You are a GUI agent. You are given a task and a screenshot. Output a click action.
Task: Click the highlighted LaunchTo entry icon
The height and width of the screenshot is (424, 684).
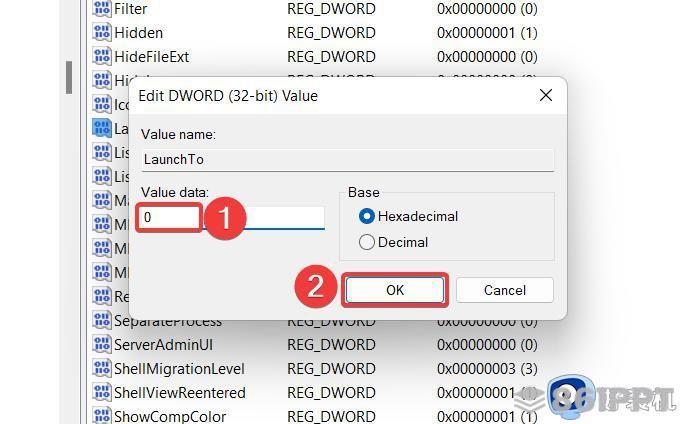pos(102,128)
